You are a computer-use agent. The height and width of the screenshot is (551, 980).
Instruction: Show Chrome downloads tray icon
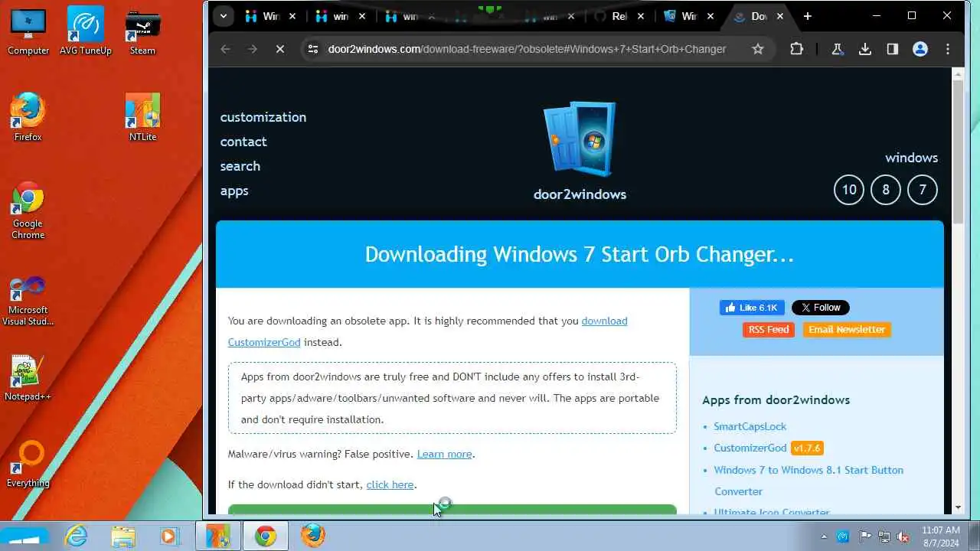point(865,49)
